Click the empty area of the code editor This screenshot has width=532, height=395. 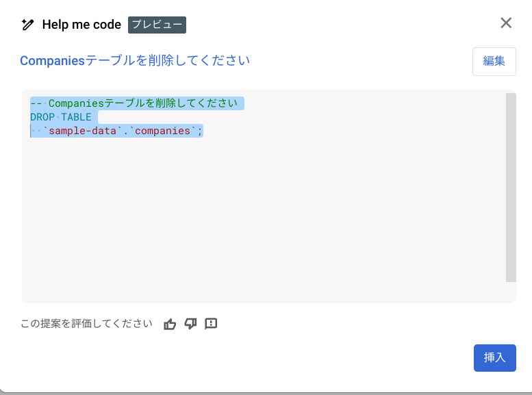pyautogui.click(x=264, y=217)
